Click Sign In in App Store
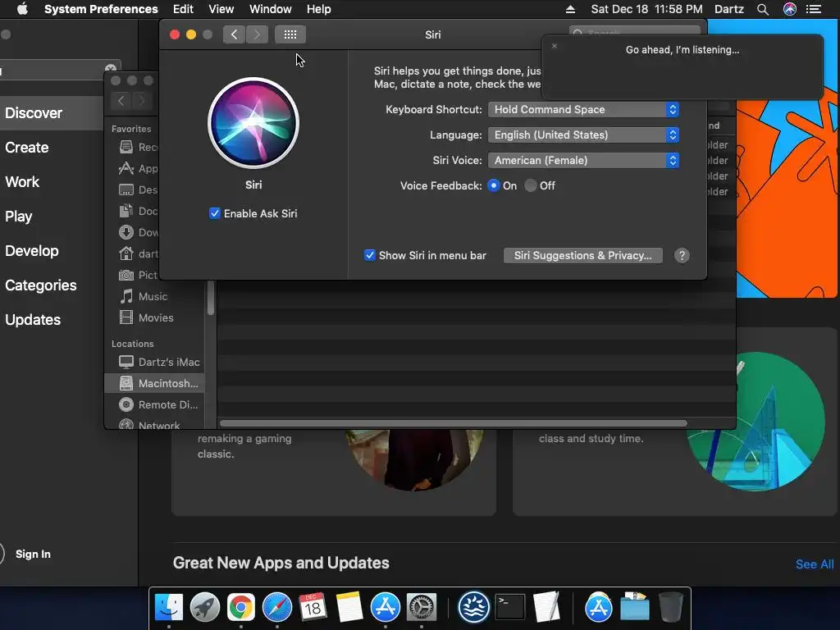 click(x=33, y=554)
